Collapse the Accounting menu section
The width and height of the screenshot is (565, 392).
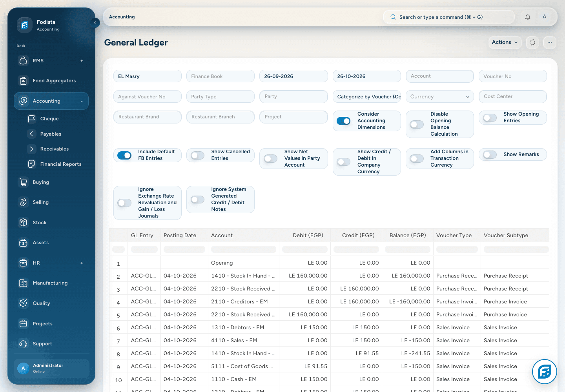pyautogui.click(x=82, y=101)
